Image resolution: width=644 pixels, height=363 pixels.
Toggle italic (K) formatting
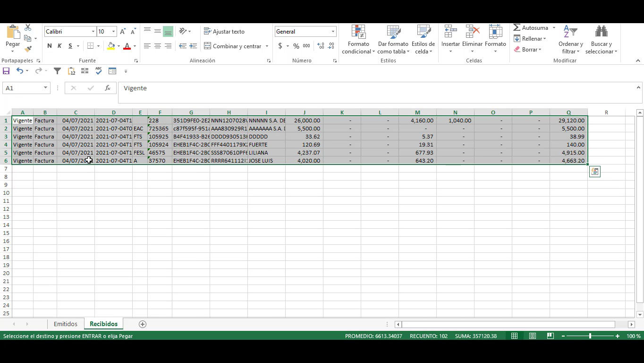(x=59, y=46)
